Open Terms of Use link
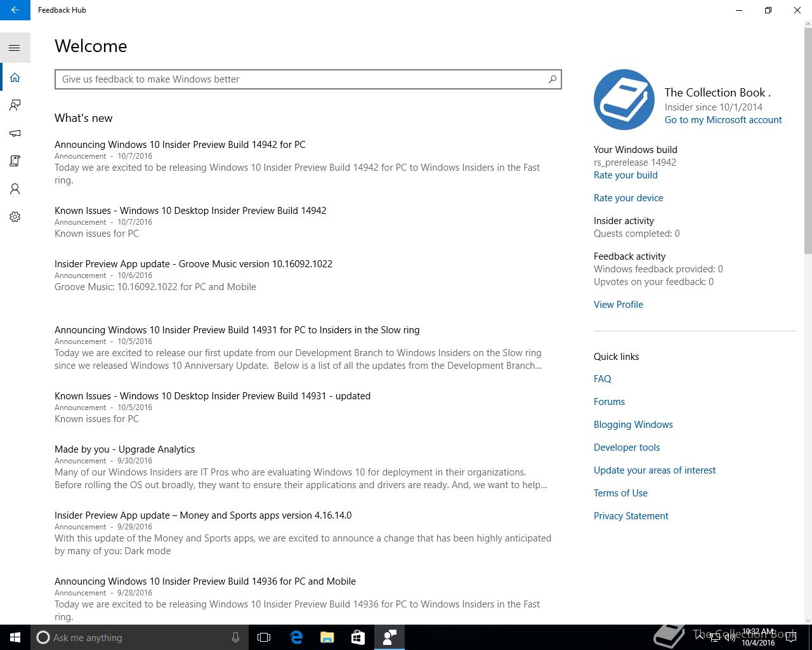Image resolution: width=812 pixels, height=650 pixels. [x=620, y=493]
